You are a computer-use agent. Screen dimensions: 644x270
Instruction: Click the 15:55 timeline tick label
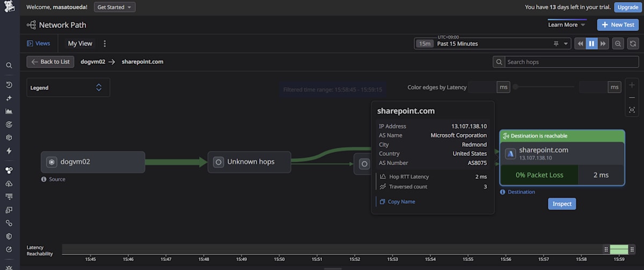pyautogui.click(x=469, y=259)
